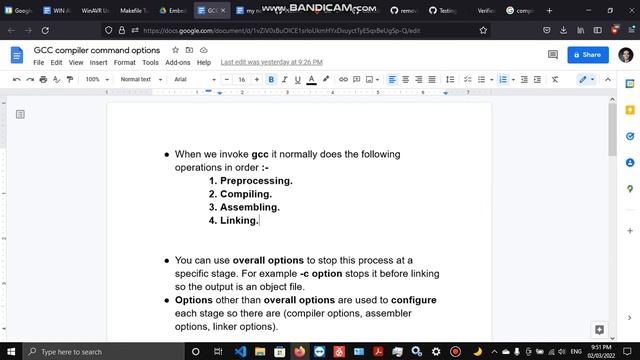The height and width of the screenshot is (360, 640).
Task: Open the Help menu
Action: pyautogui.click(x=204, y=62)
